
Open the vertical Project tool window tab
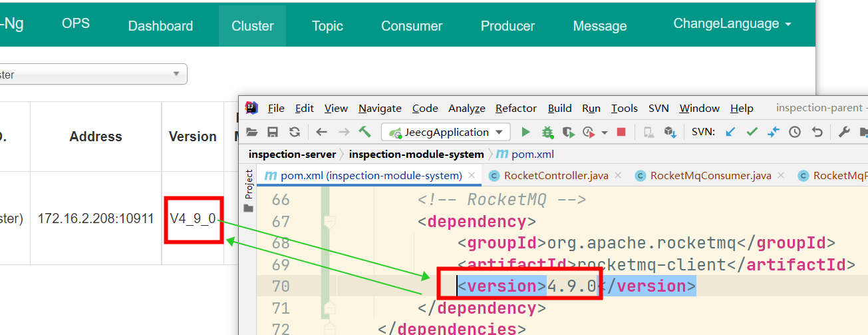click(x=249, y=184)
